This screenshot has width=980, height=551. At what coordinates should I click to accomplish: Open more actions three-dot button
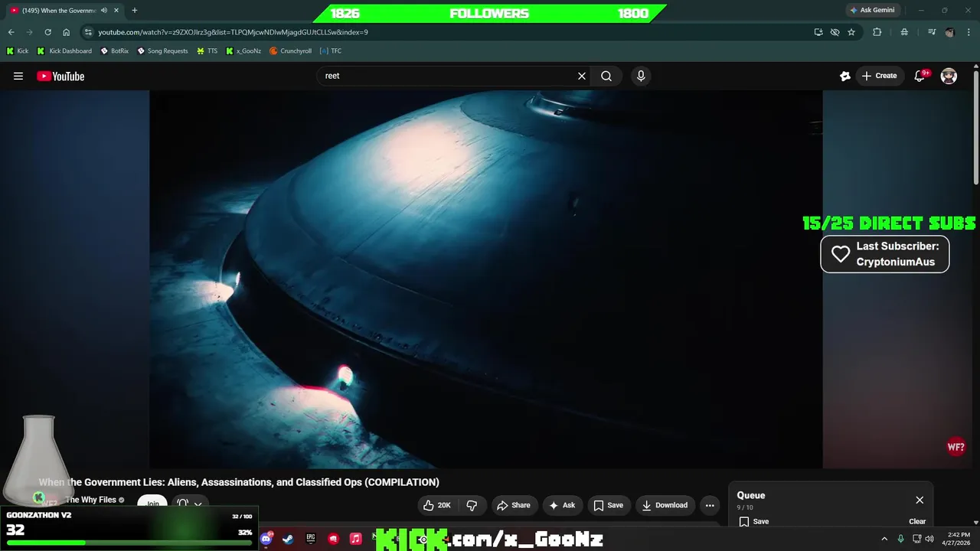point(710,505)
